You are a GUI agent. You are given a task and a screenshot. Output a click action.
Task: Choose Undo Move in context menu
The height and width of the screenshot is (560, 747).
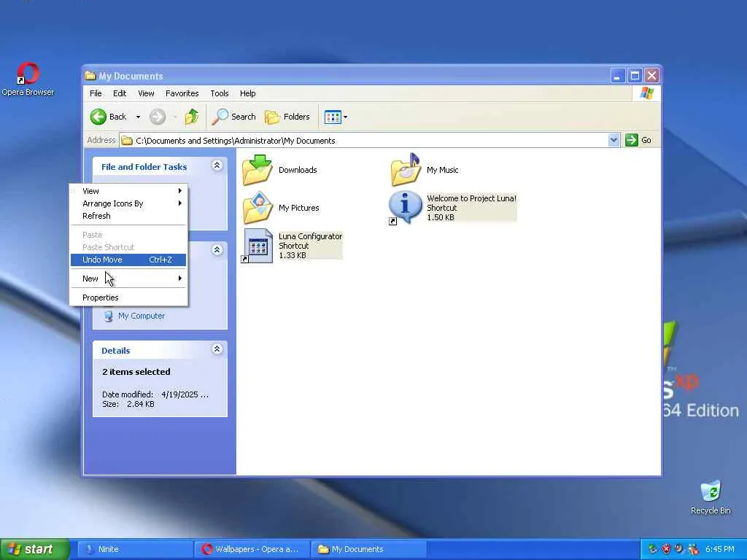pos(128,260)
